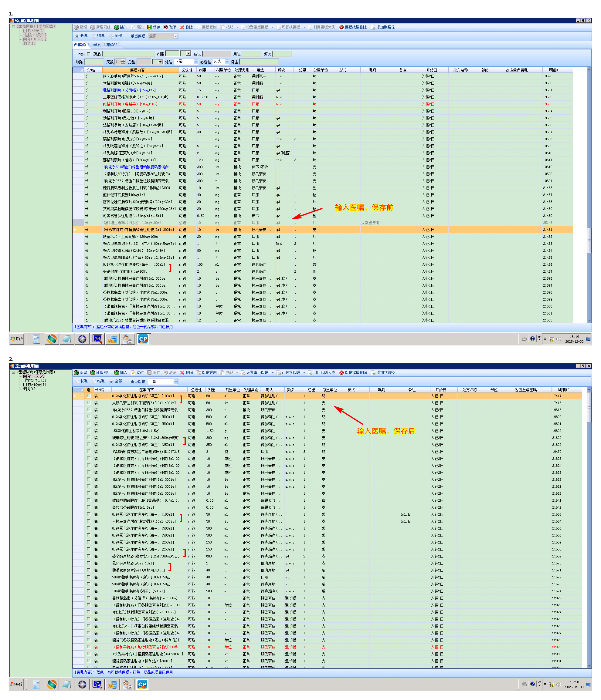Tick the 同组 checkbox beside the 药品 field
This screenshot has width=601, height=700.
89,54
